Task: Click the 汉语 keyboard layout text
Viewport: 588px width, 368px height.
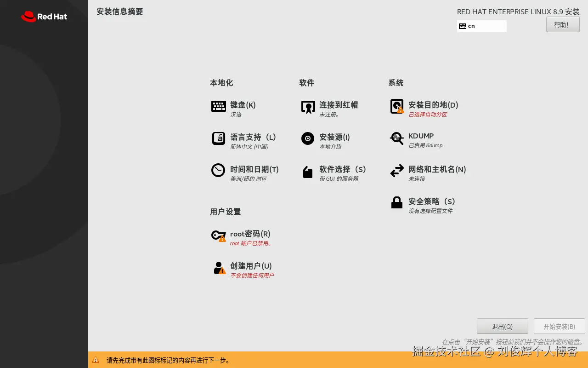Action: pos(236,115)
